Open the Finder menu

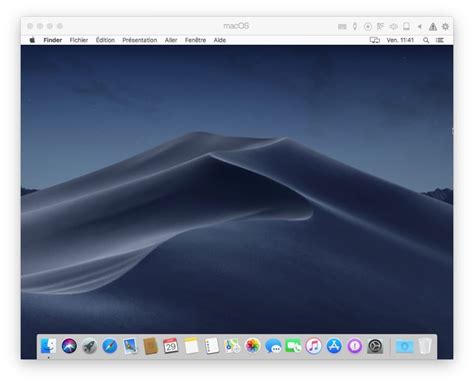click(53, 40)
